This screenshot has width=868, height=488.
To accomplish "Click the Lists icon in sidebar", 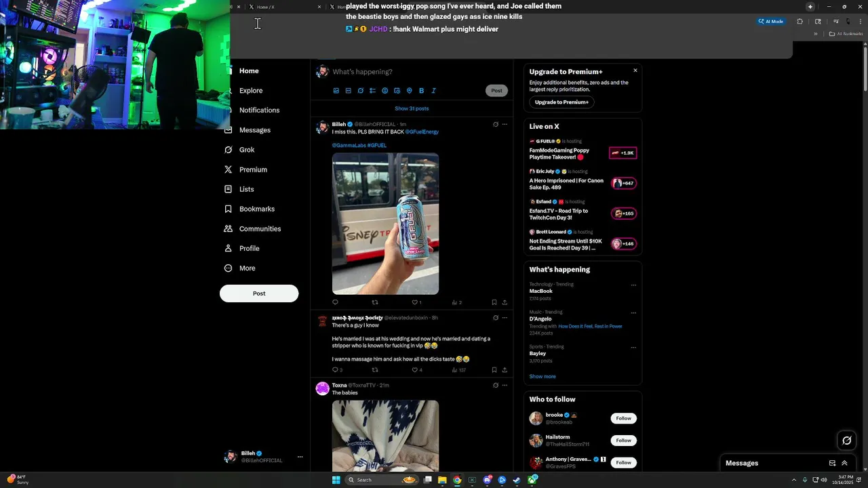I will tap(229, 189).
